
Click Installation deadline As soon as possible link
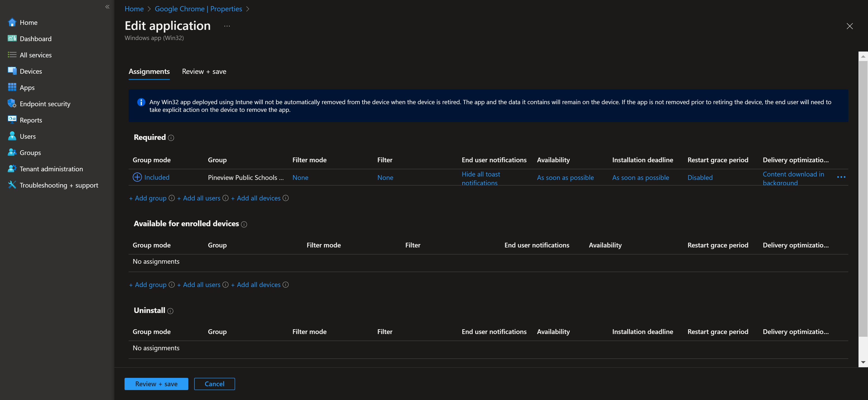point(641,178)
